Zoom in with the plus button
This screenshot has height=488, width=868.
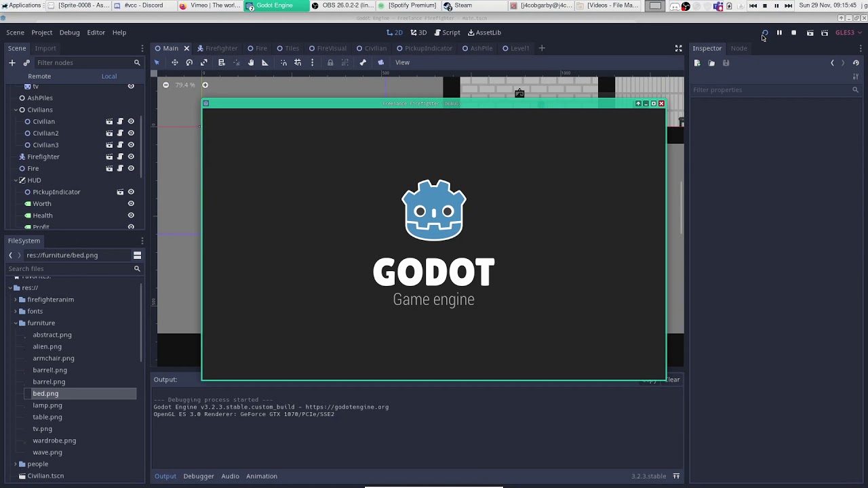pos(205,85)
